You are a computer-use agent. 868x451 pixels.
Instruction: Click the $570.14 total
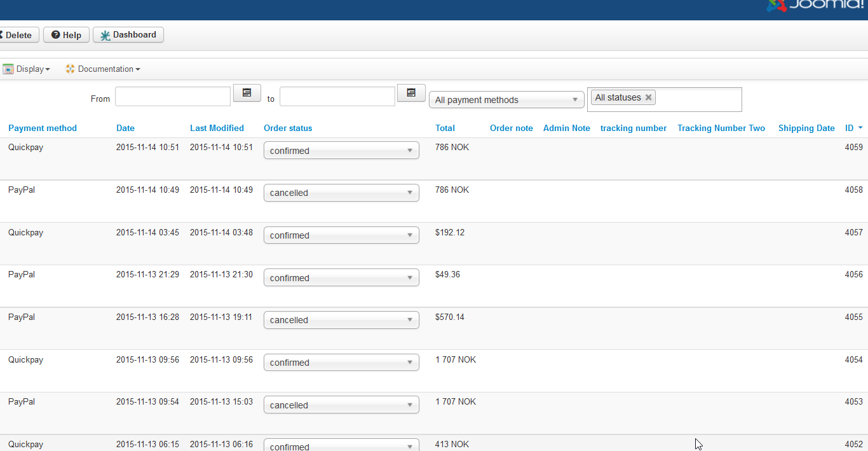pos(450,317)
